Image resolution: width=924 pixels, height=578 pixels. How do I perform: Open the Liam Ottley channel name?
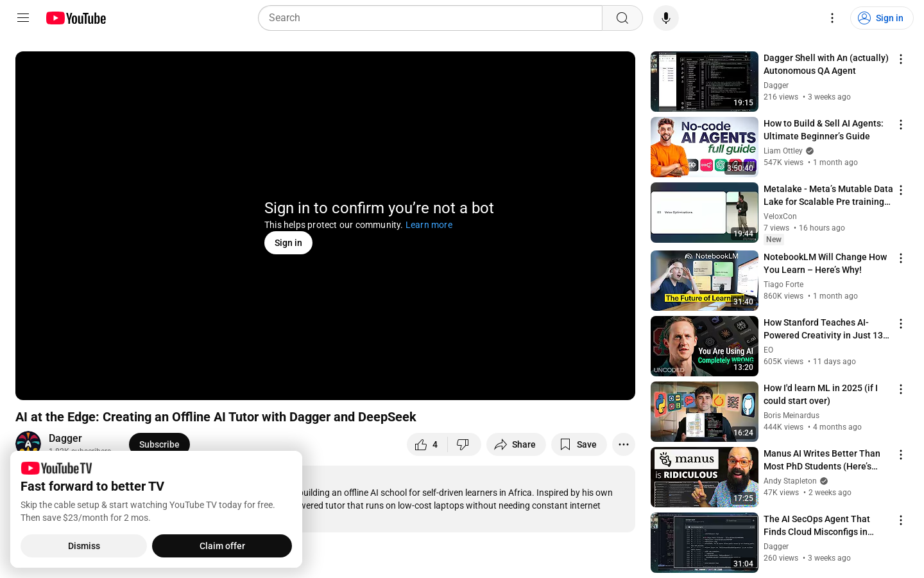pos(783,151)
